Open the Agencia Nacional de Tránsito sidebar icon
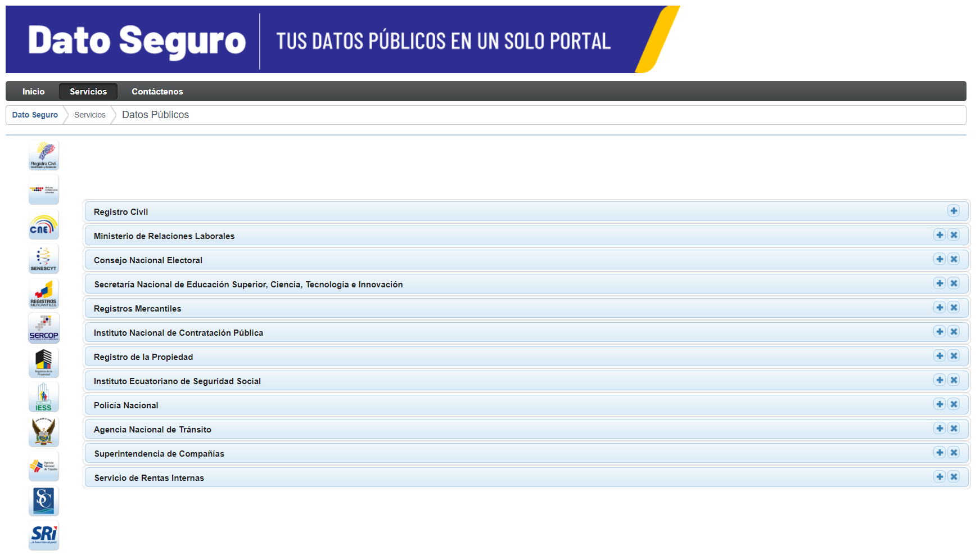The image size is (980, 559). [x=44, y=466]
